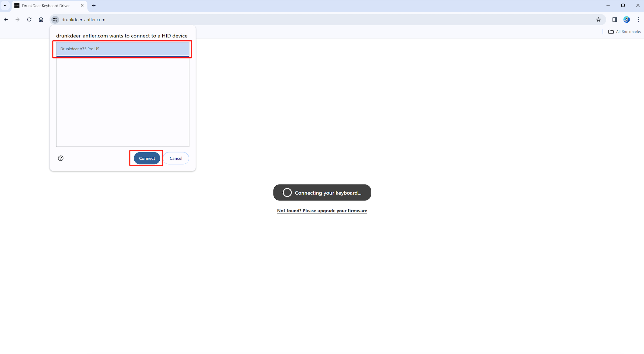Click the browser forward arrow
Image resolution: width=644 pixels, height=354 pixels.
17,19
